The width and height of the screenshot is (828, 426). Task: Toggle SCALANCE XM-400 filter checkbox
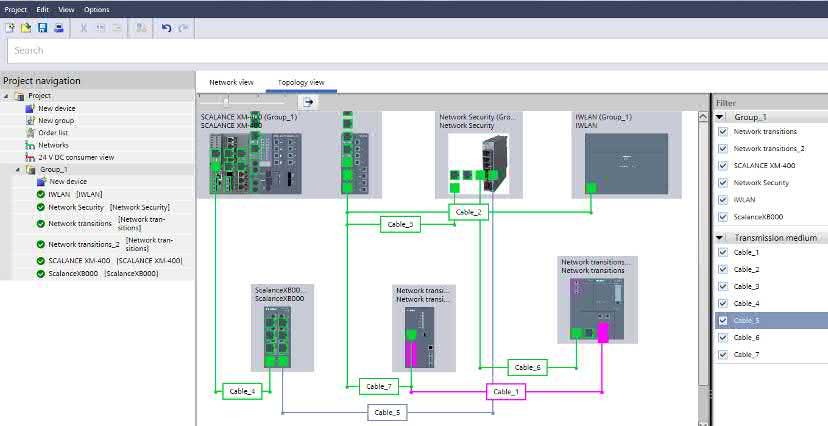[x=723, y=166]
